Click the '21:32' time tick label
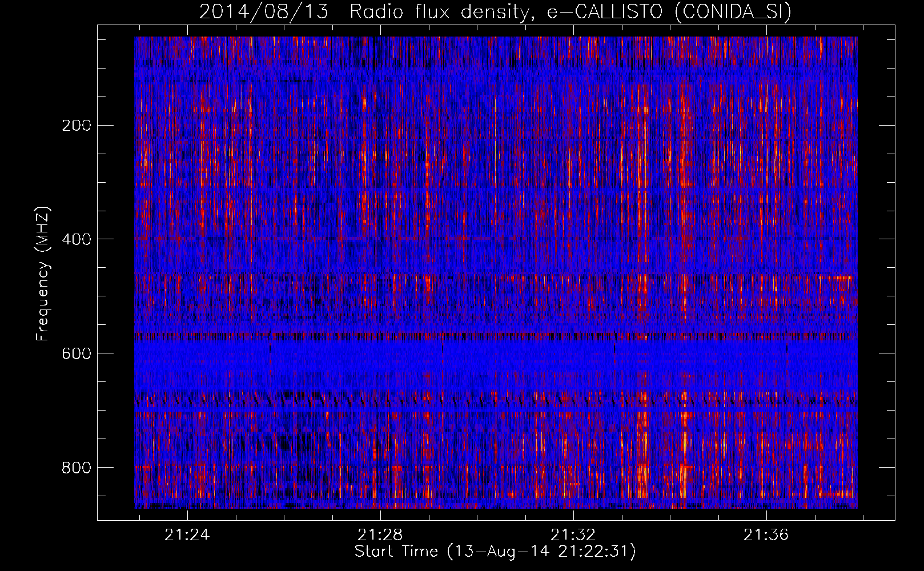This screenshot has height=571, width=924. (x=573, y=535)
